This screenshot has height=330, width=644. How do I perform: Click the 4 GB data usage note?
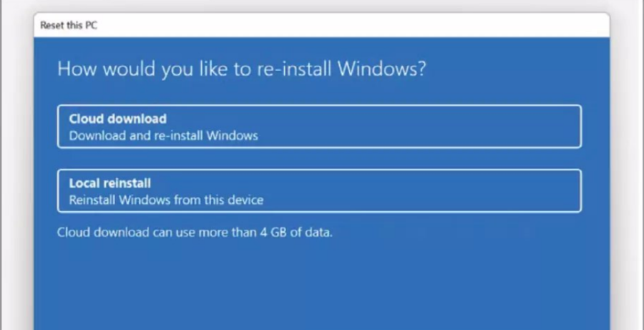(195, 233)
